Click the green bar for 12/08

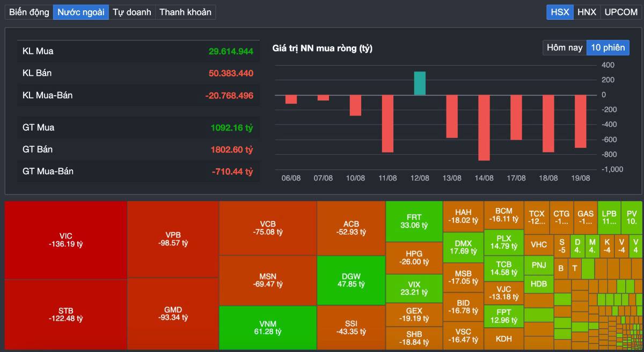(x=420, y=83)
